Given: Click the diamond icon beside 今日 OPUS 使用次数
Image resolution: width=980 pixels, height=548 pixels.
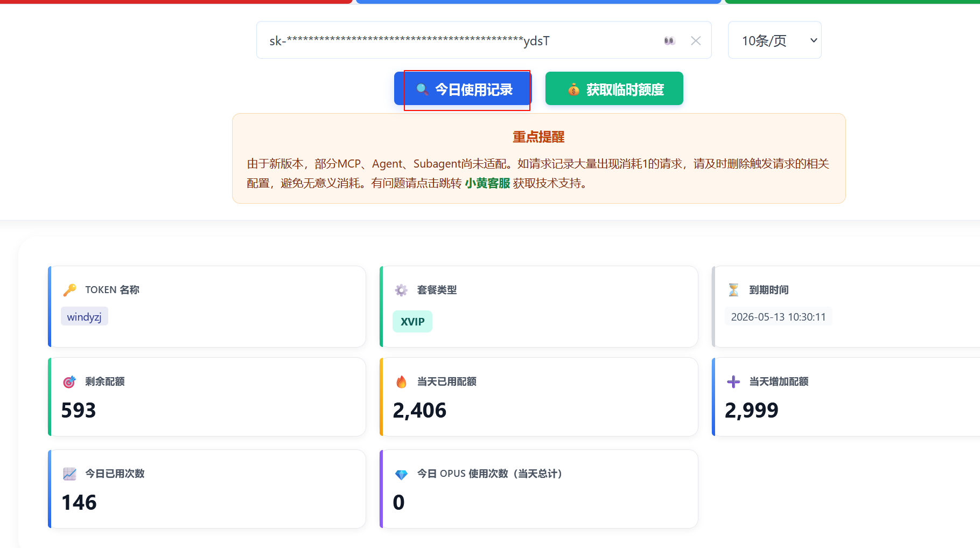Looking at the screenshot, I should (401, 474).
